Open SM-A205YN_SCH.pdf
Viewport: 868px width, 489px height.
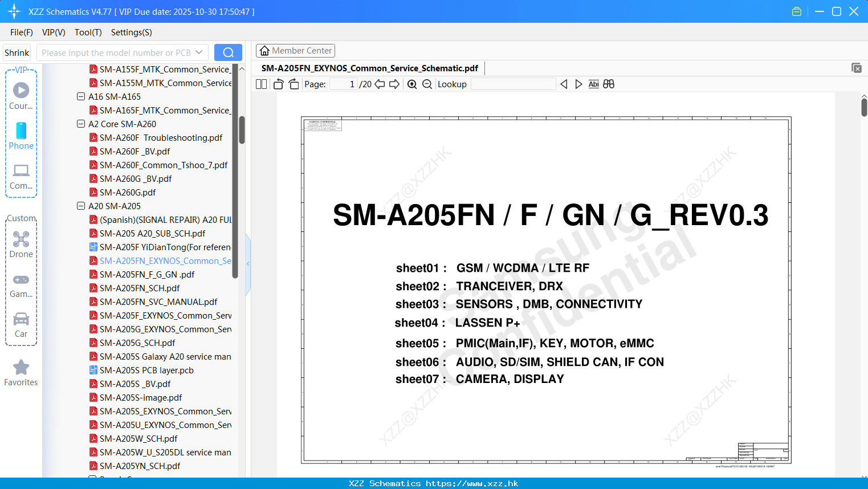[140, 466]
